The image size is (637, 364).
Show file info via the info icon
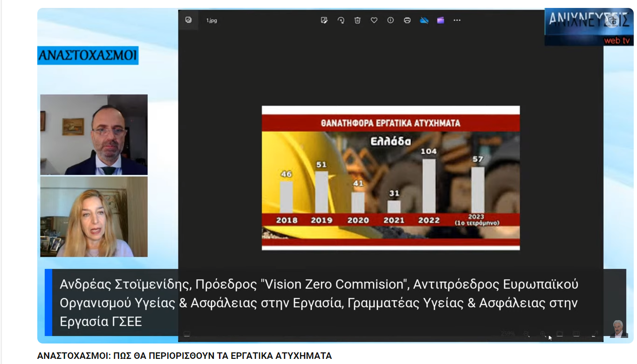(390, 20)
